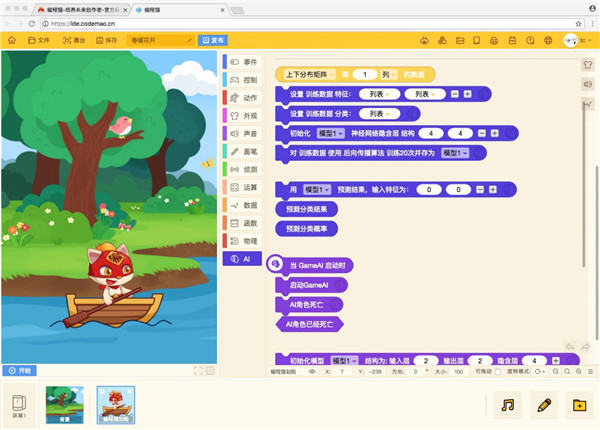Open the costume shirt side panel icon
This screenshot has height=430, width=600.
[x=588, y=65]
